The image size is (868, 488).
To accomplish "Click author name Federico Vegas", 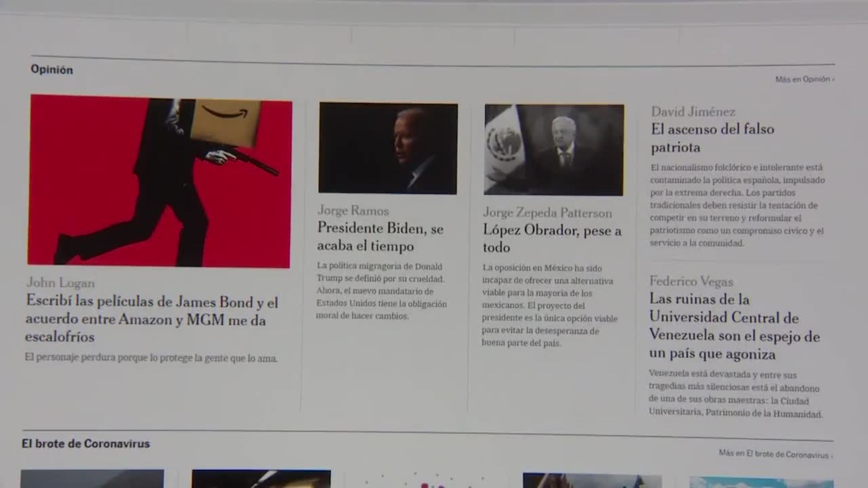I will pyautogui.click(x=691, y=282).
